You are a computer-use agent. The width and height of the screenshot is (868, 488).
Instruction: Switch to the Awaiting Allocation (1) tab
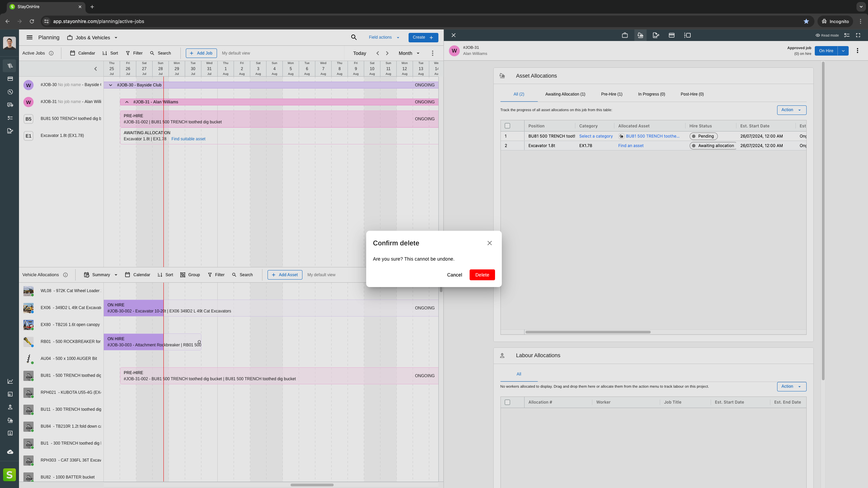[565, 94]
